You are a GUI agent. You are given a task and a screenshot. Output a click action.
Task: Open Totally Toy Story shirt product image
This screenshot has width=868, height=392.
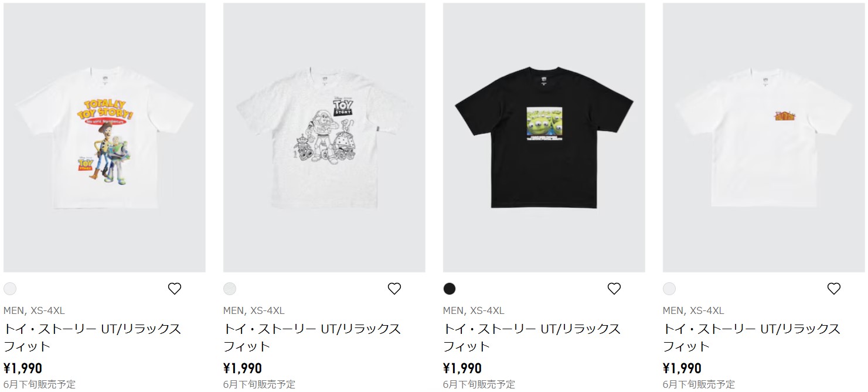click(x=104, y=137)
